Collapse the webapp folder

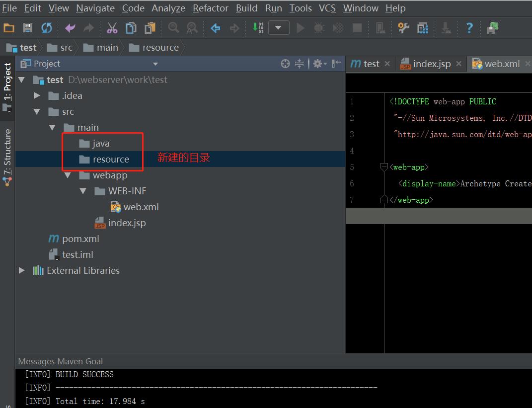68,175
